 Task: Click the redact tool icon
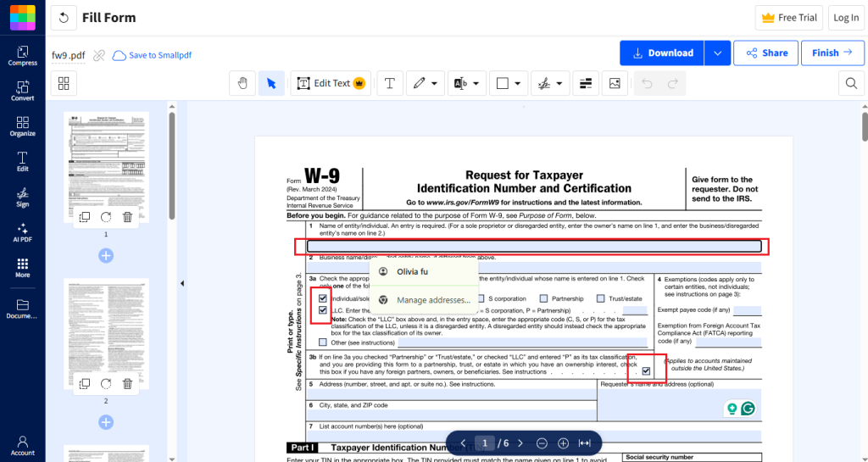tap(586, 84)
